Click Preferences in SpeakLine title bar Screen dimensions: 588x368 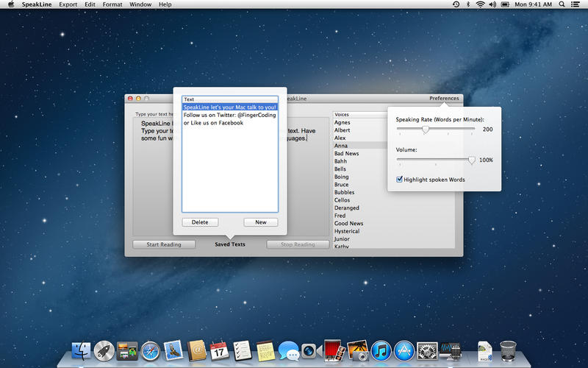(x=444, y=98)
